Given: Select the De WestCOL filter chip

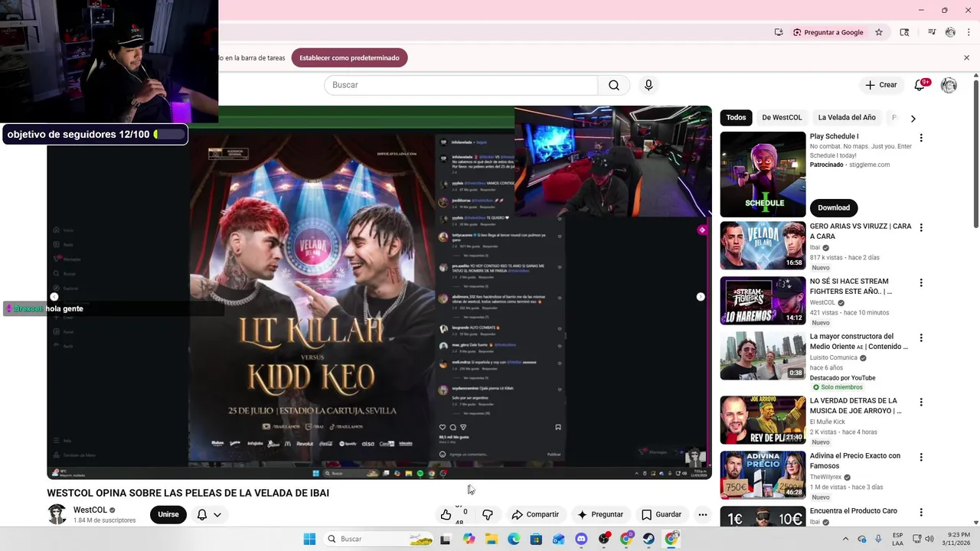Looking at the screenshot, I should 782,118.
